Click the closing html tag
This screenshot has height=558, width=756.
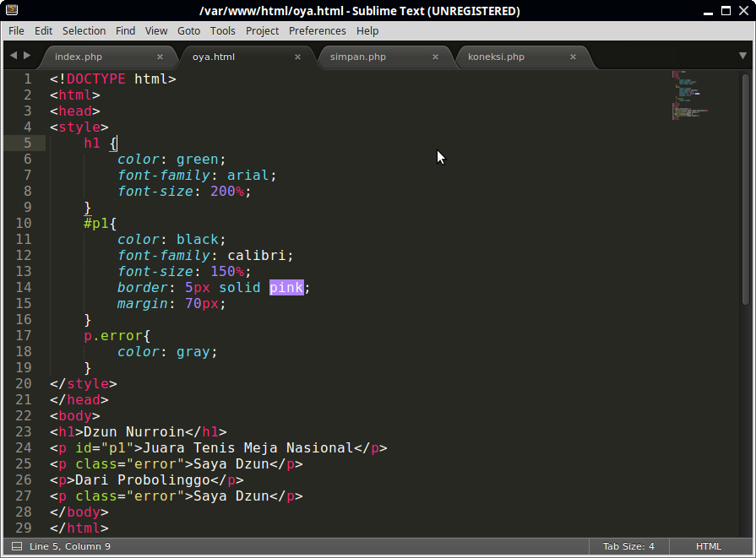[x=79, y=528]
